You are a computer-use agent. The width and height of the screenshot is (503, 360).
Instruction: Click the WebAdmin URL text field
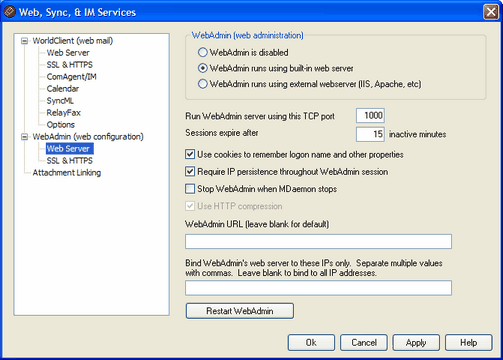click(x=318, y=242)
